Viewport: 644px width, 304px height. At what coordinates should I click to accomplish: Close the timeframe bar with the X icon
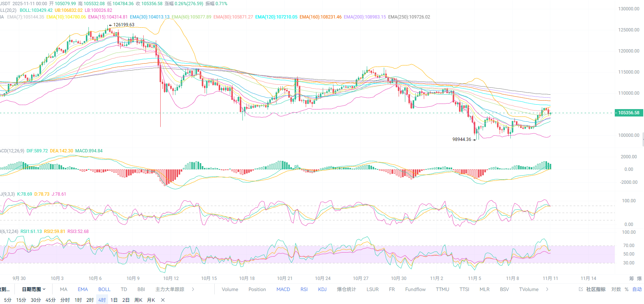click(163, 300)
